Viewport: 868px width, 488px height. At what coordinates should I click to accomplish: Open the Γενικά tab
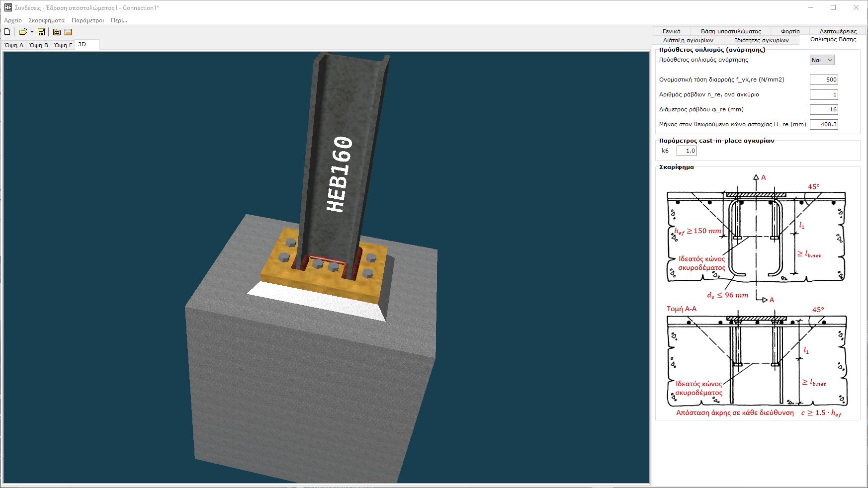[x=671, y=31]
